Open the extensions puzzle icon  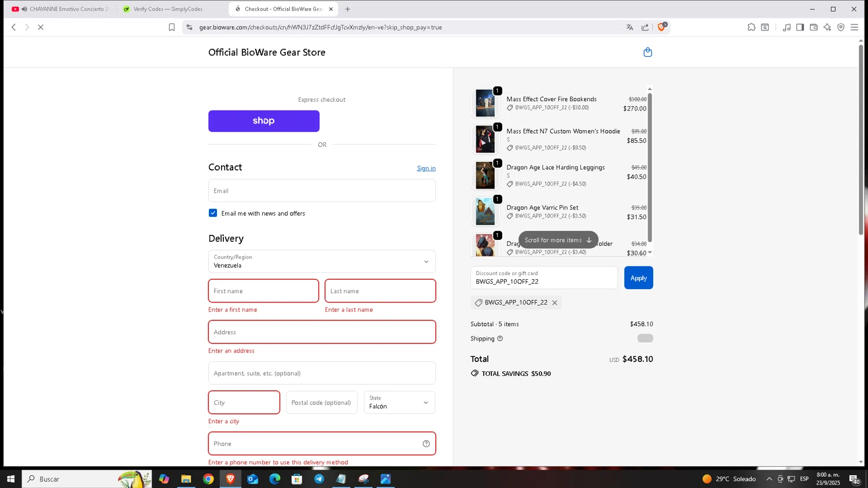pyautogui.click(x=751, y=27)
